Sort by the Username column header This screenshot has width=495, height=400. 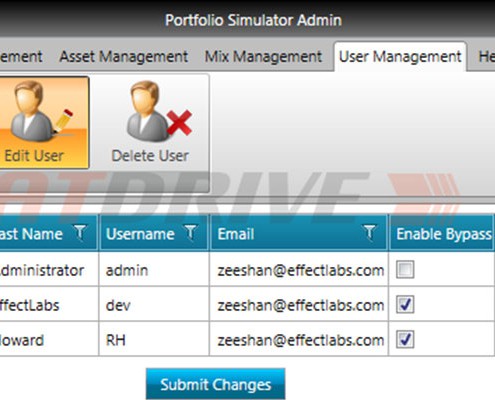pyautogui.click(x=140, y=234)
